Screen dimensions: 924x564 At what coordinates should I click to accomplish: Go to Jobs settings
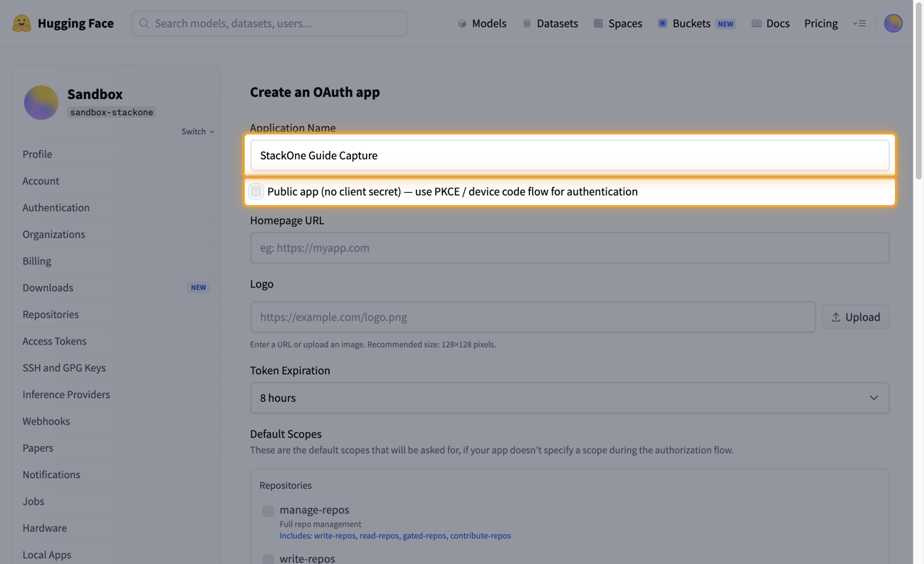pyautogui.click(x=116, y=501)
